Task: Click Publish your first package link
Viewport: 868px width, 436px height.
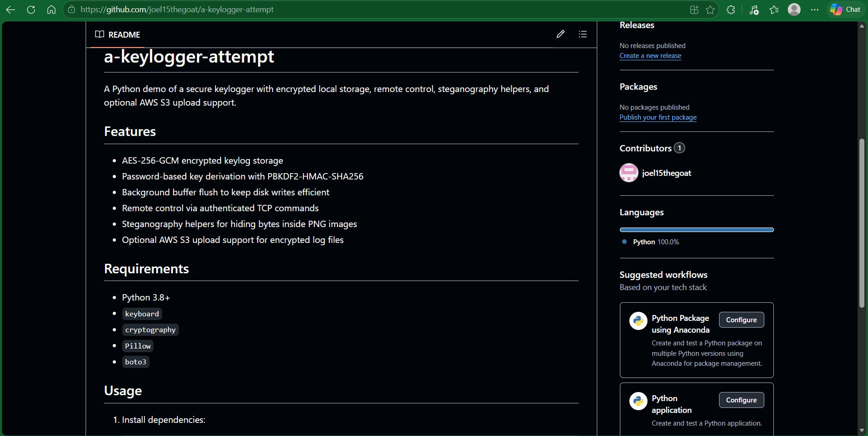Action: [658, 117]
